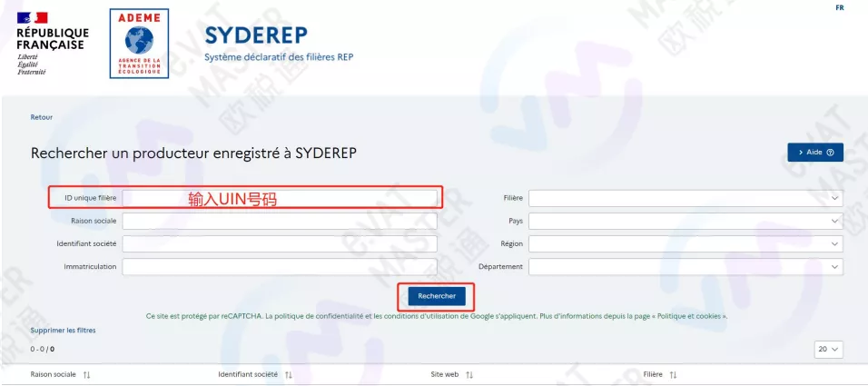Viewport: 868px width, 386px height.
Task: Open the results-per-page 20 dropdown
Action: click(829, 350)
